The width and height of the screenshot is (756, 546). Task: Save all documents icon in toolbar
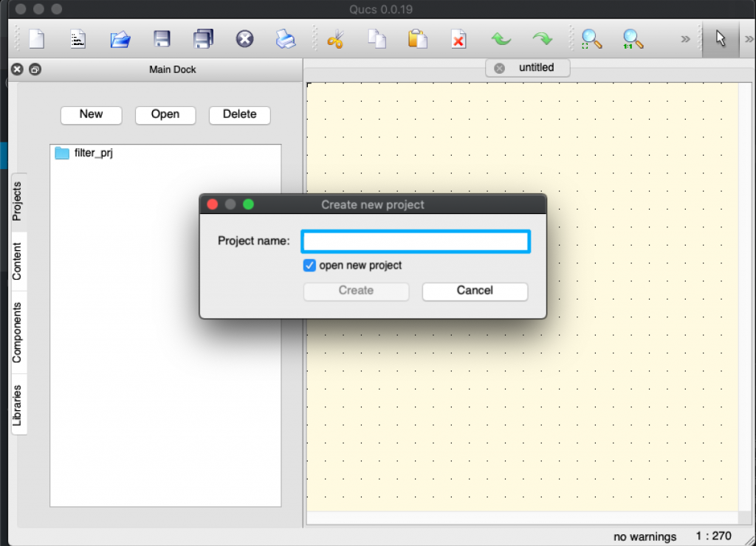click(x=204, y=39)
